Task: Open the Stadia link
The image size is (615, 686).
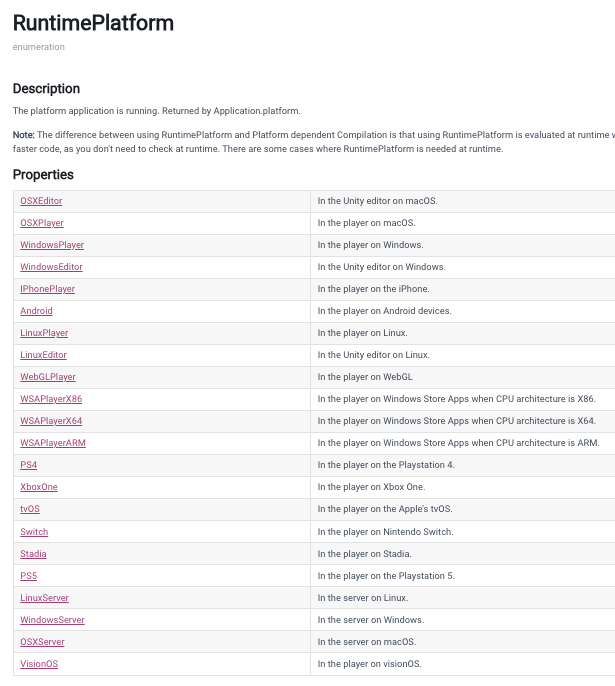Action: tap(33, 554)
